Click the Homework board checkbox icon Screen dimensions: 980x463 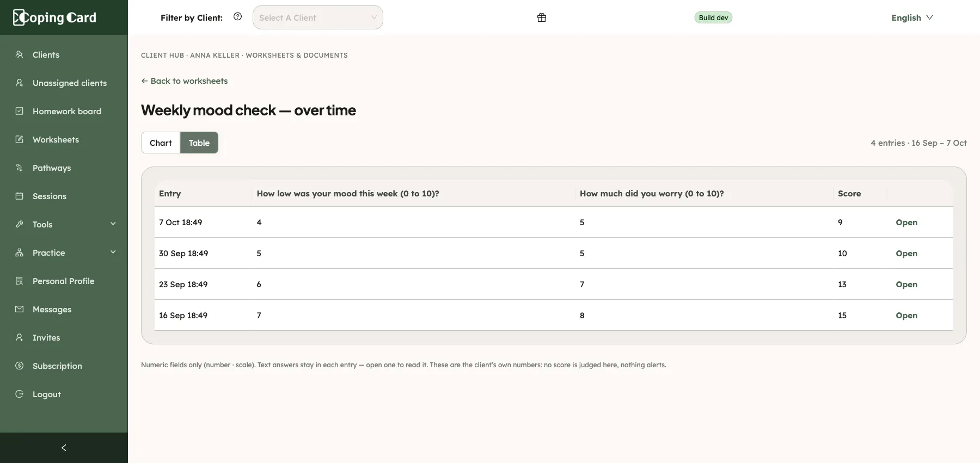pos(20,111)
